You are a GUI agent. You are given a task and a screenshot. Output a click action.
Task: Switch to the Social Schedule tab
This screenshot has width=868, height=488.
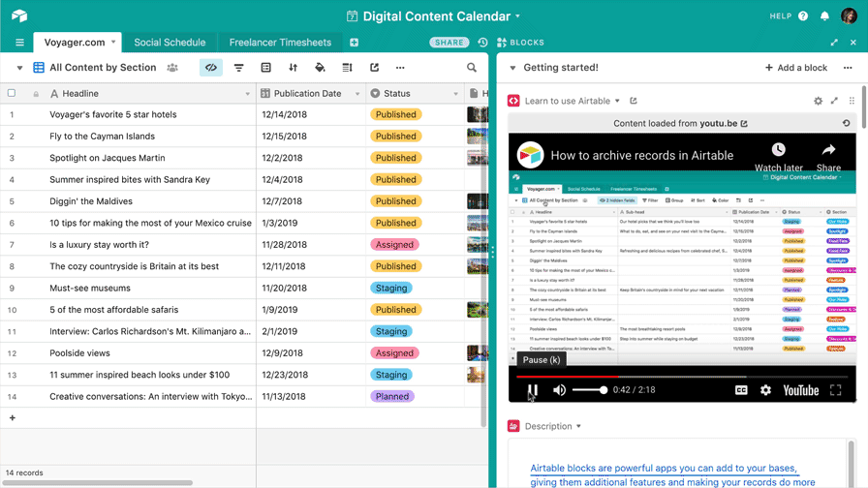point(170,42)
